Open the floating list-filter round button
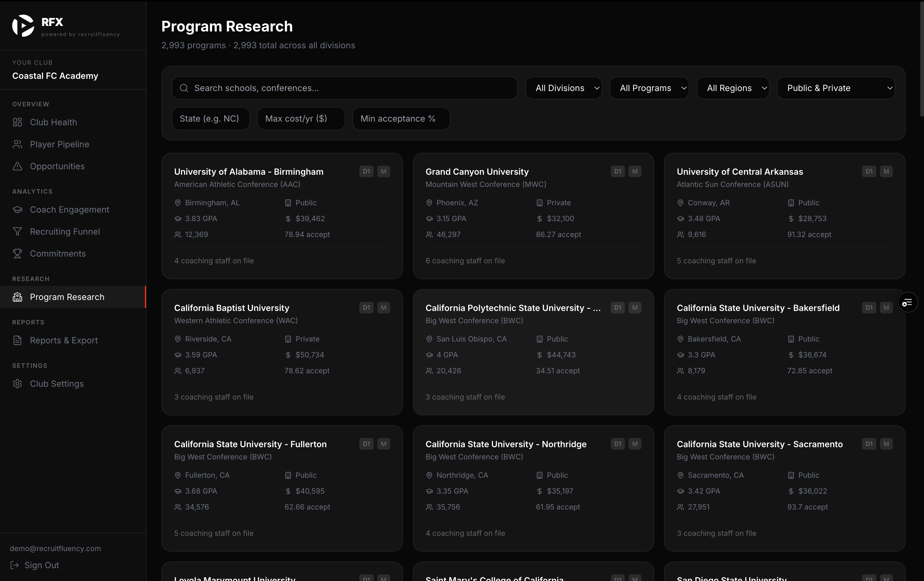This screenshot has height=581, width=924. pos(908,303)
